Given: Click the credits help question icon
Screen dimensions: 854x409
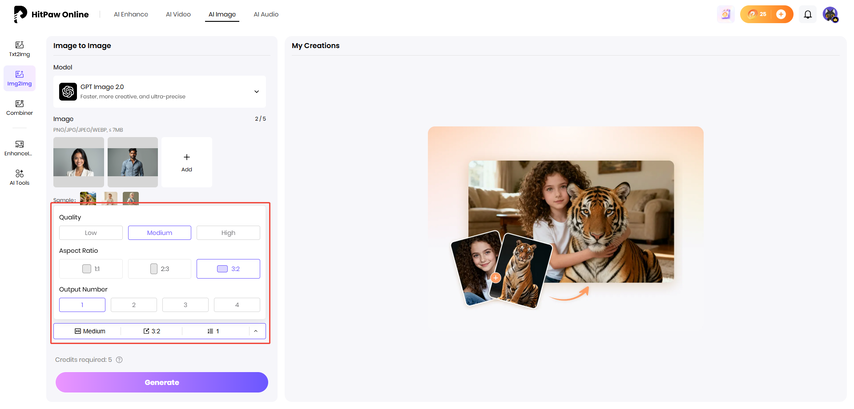Looking at the screenshot, I should pos(119,359).
